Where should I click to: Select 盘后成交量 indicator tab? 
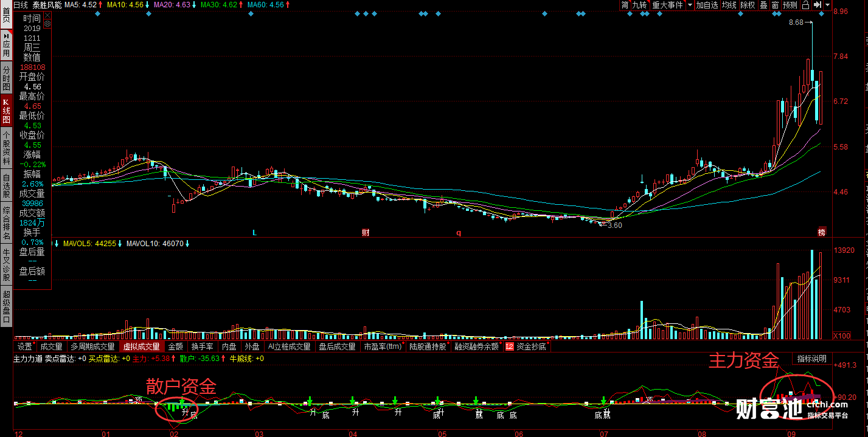(x=338, y=346)
